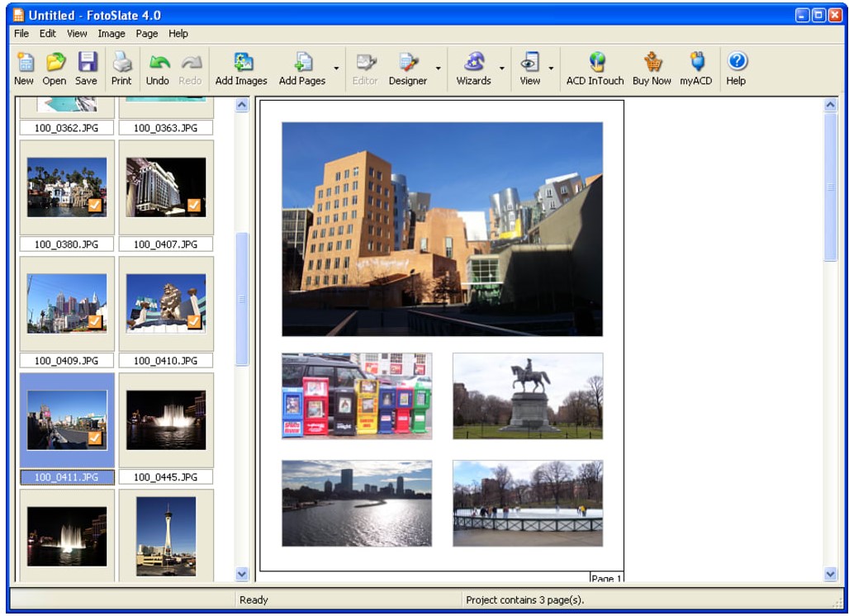Toggle checkmark on 100_0380.JPG thumbnail
Image resolution: width=849 pixels, height=616 pixels.
coord(95,205)
